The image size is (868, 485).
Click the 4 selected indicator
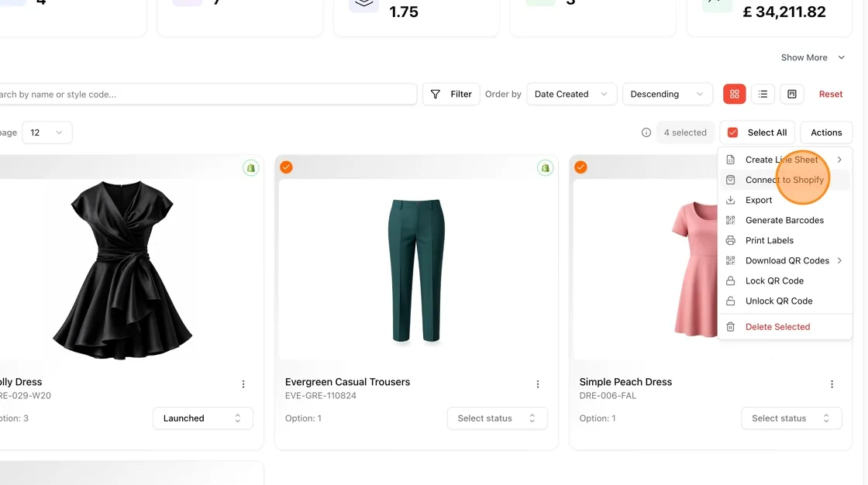click(x=685, y=132)
